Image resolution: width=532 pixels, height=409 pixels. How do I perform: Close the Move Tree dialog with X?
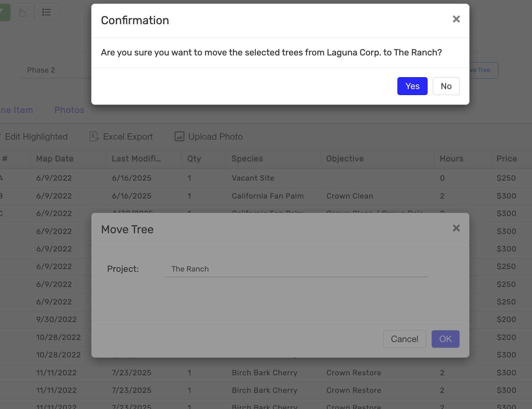coord(456,228)
